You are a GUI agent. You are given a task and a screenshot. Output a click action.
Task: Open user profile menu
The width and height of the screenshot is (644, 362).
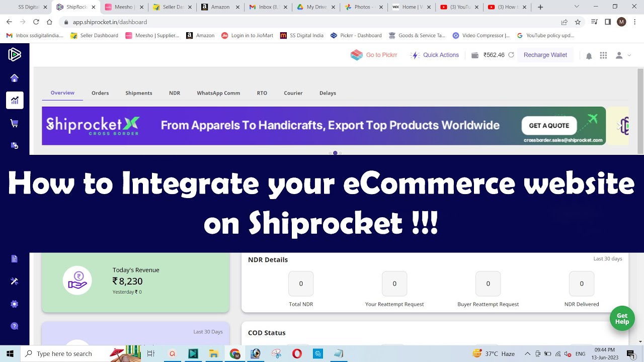point(623,55)
